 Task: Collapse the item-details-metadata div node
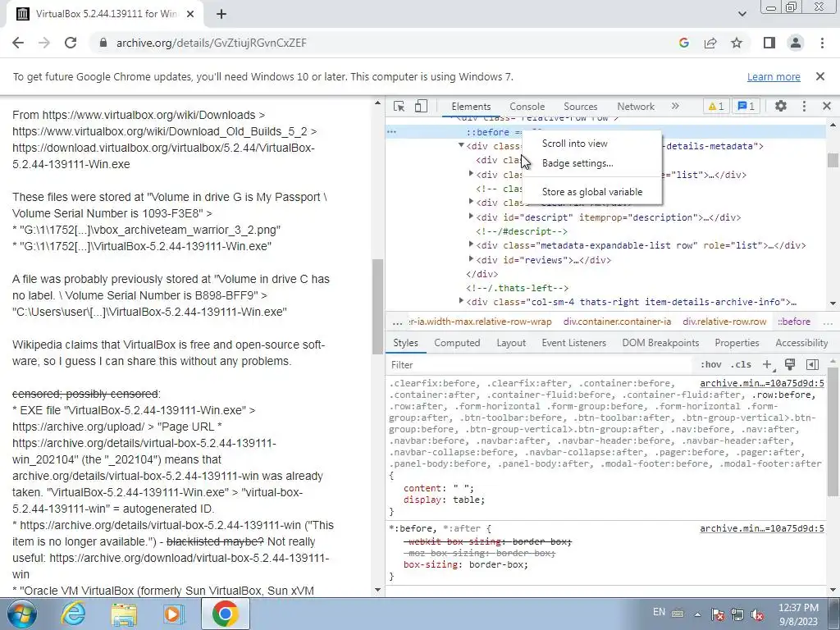click(x=461, y=145)
